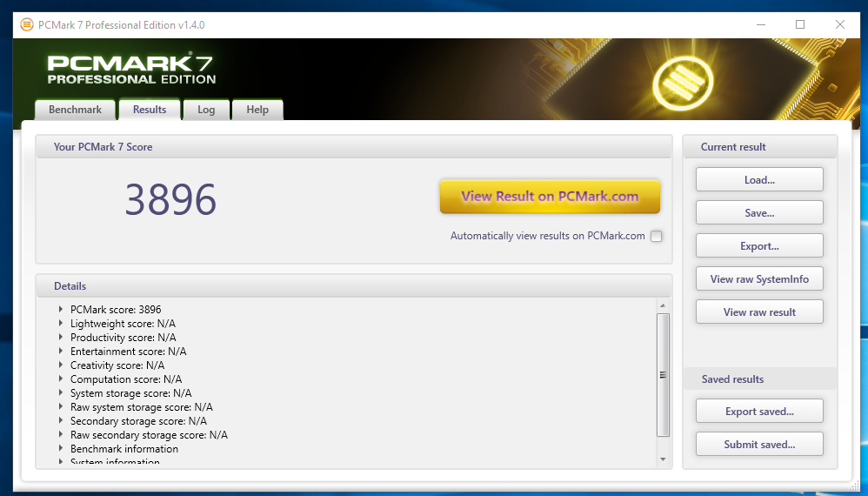Viewport: 868px width, 496px height.
Task: Open View raw result
Action: 759,312
